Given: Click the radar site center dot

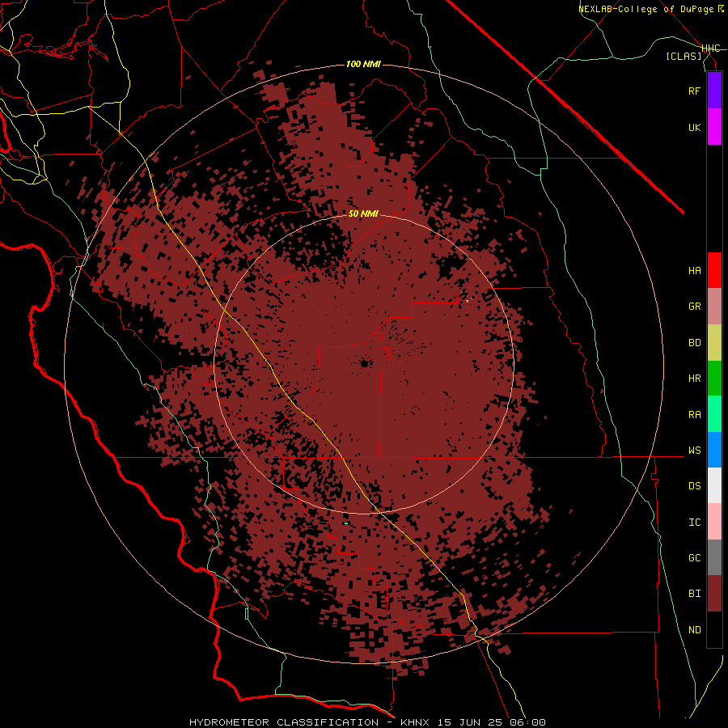Looking at the screenshot, I should pos(365,363).
